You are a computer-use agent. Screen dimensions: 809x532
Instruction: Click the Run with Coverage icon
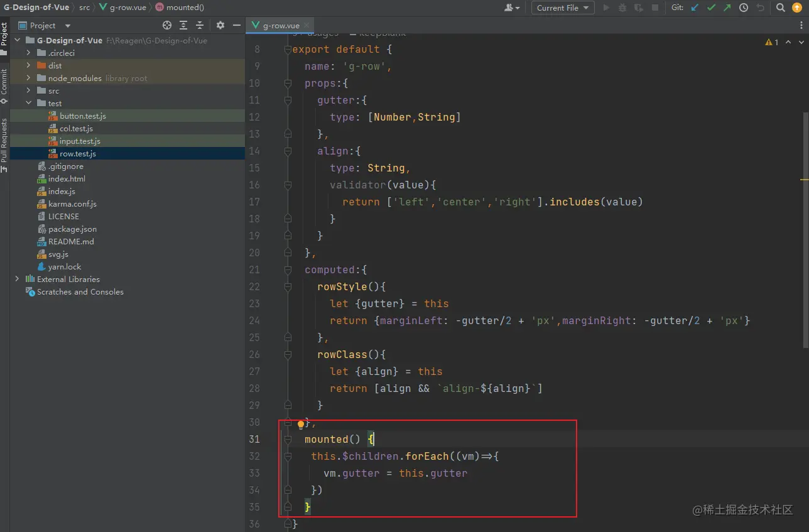pos(639,8)
